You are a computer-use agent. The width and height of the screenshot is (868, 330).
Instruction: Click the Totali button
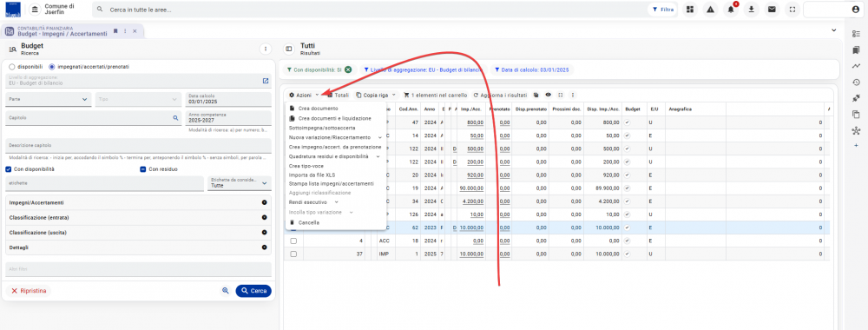(338, 95)
